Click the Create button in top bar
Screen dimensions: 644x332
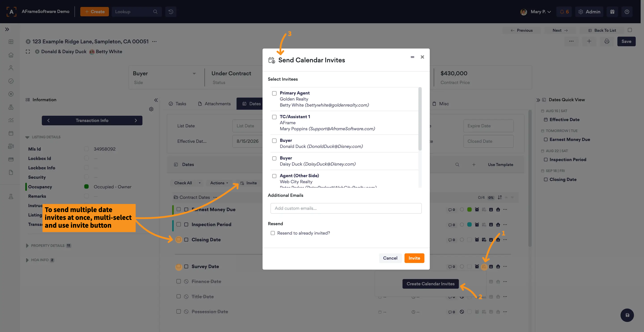(95, 12)
